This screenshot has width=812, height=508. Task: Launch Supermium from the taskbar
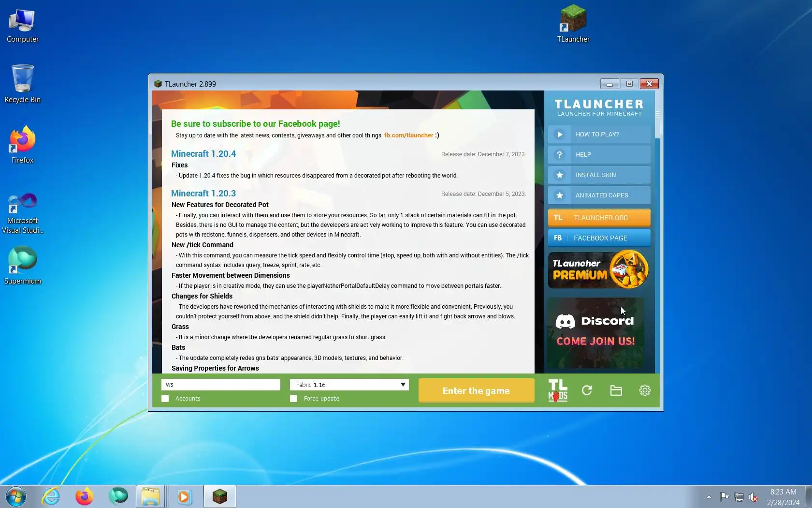pos(118,496)
